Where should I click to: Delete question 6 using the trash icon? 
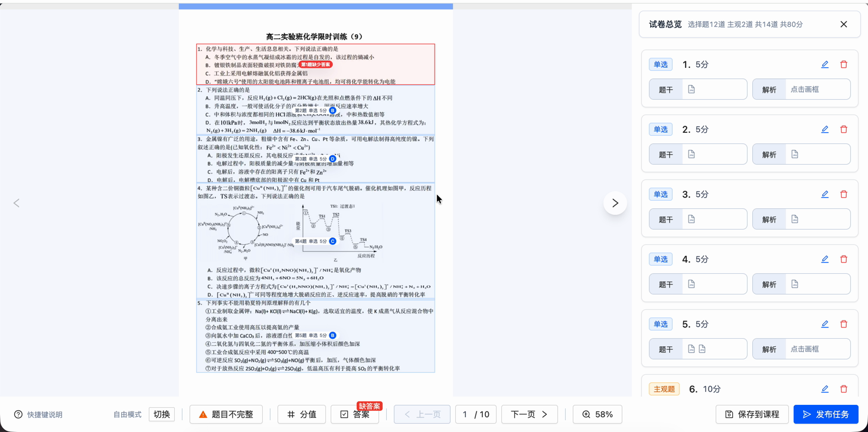[x=844, y=389]
